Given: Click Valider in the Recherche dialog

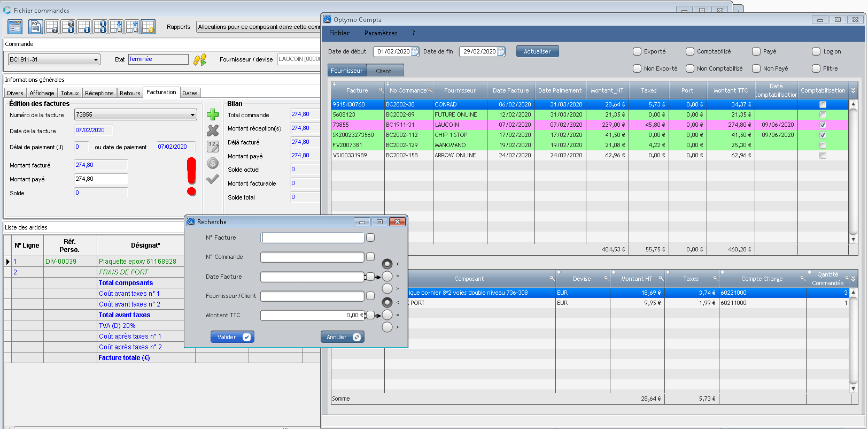Looking at the screenshot, I should point(232,337).
